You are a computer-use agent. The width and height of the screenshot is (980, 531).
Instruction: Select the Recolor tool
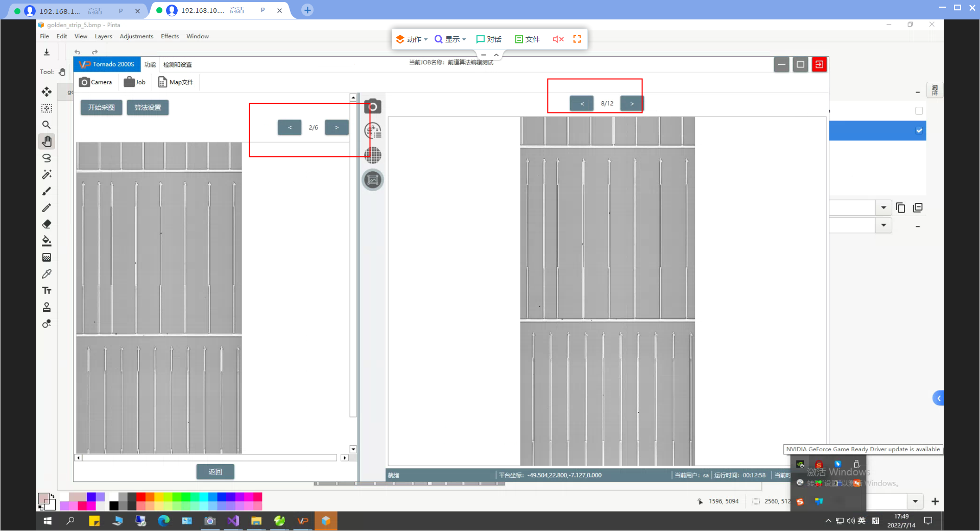[x=46, y=324]
